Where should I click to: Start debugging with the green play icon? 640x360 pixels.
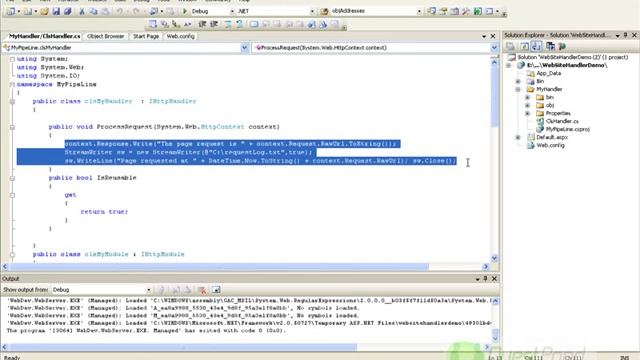point(185,11)
